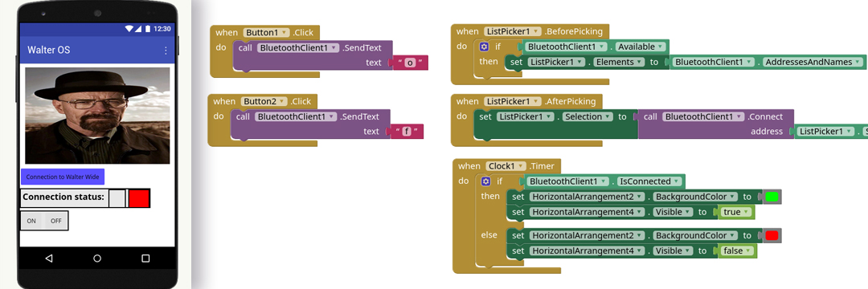868x289 pixels.
Task: Click the small empty box next to Connection status
Action: [117, 198]
